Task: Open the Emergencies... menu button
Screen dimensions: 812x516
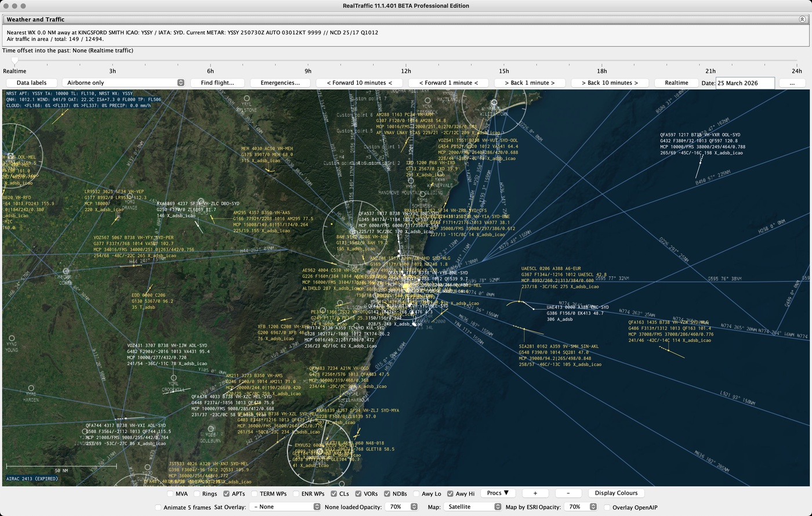Action: click(x=280, y=83)
